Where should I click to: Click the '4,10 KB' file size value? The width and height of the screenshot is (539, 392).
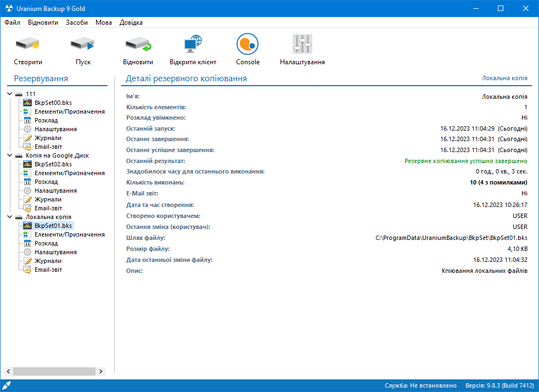(518, 249)
